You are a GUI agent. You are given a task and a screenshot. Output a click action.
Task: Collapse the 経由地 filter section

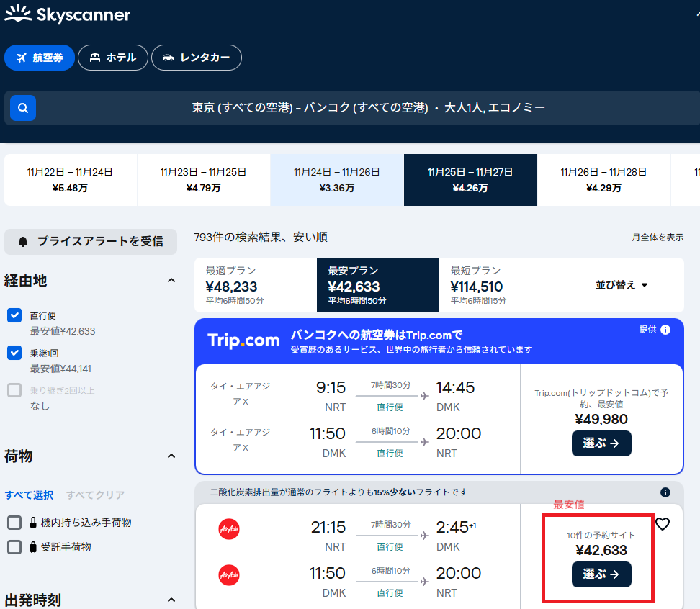click(x=171, y=280)
